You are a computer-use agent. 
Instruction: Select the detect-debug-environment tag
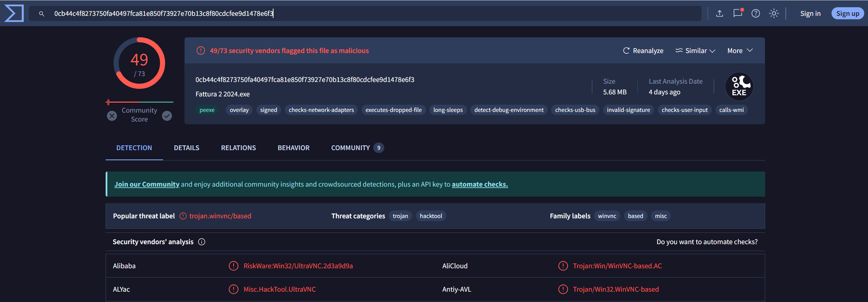[509, 110]
